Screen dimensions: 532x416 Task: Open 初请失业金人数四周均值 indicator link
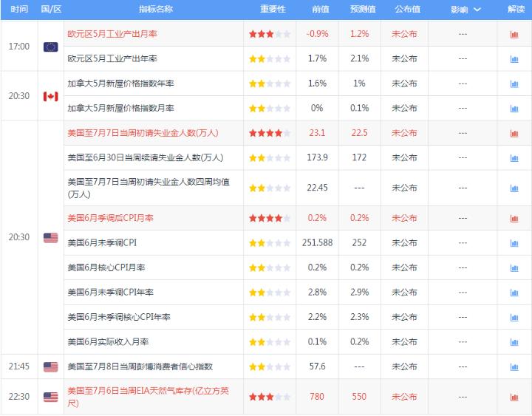149,188
